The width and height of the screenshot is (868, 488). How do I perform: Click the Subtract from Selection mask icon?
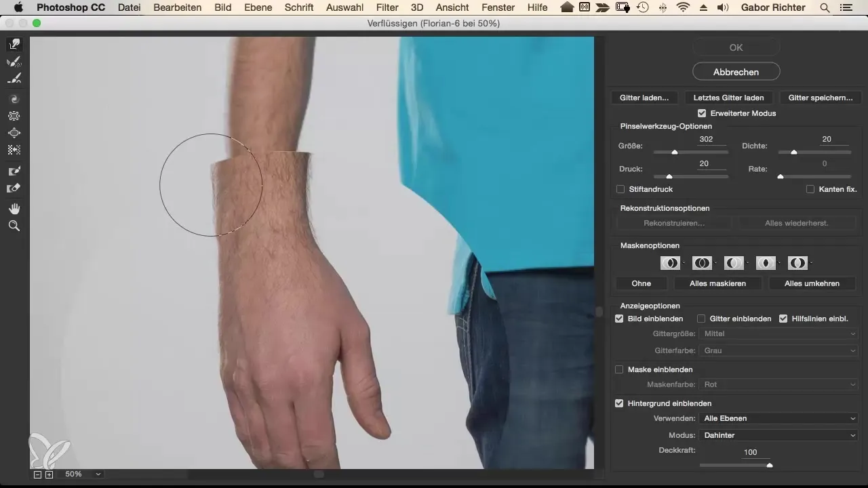[734, 262]
